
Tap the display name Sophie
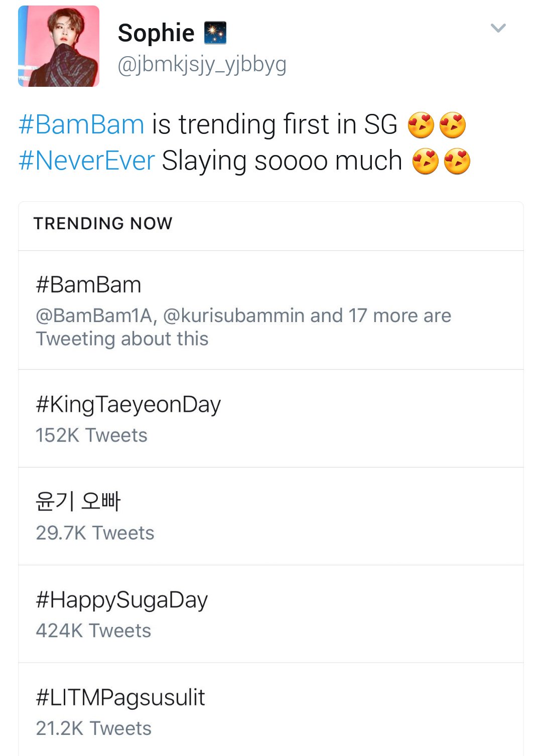coord(156,33)
